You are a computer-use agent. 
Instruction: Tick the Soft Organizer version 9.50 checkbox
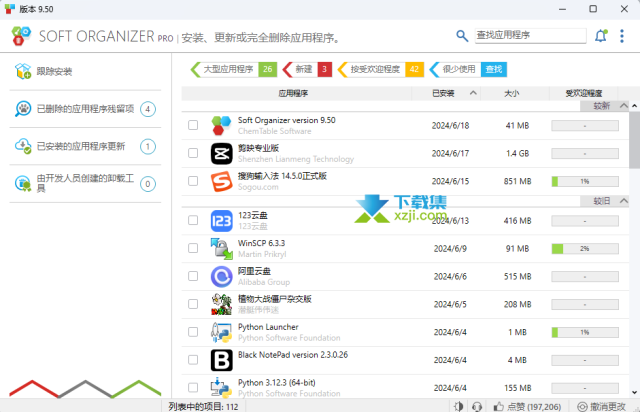[x=193, y=125]
